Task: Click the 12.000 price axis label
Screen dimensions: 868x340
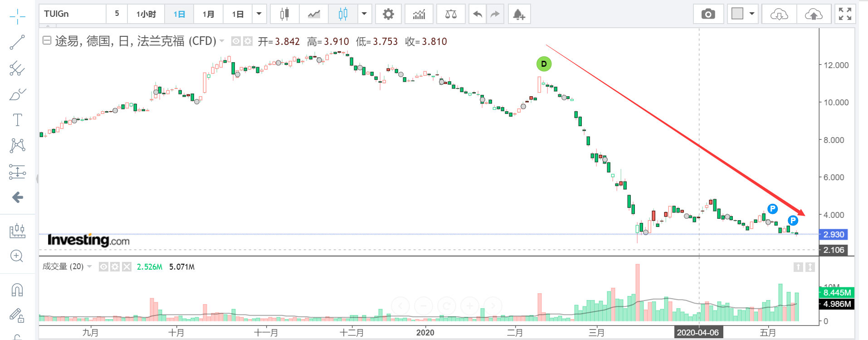Action: point(836,65)
